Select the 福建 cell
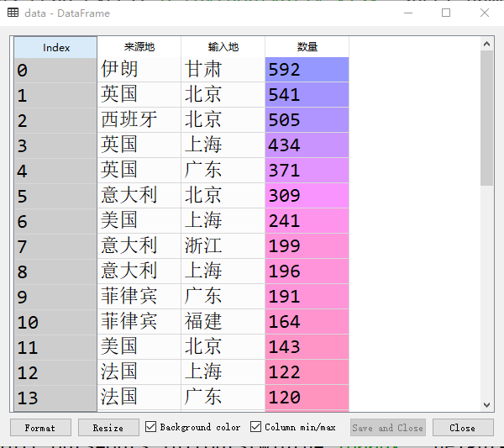 pyautogui.click(x=223, y=322)
